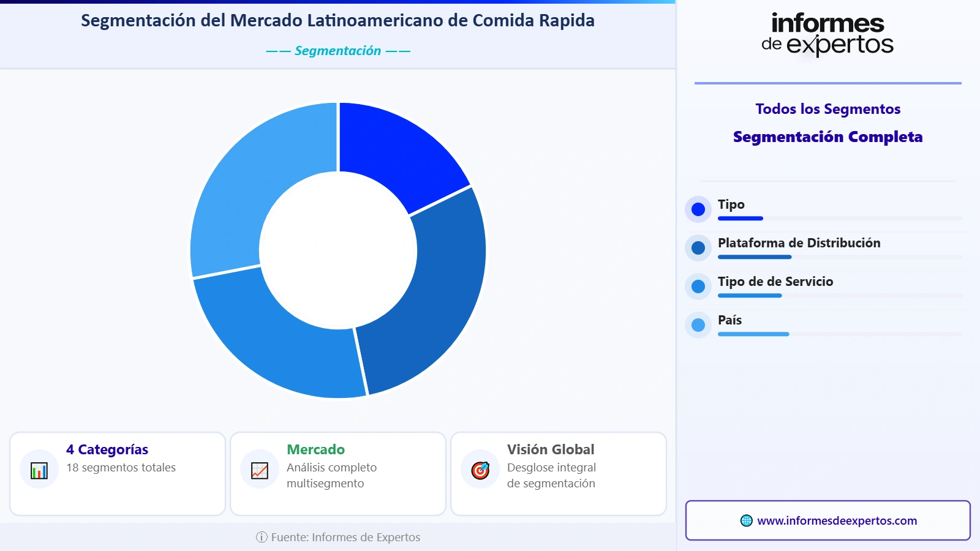Click the 'Plataforma de Distribución' legend label

click(799, 243)
